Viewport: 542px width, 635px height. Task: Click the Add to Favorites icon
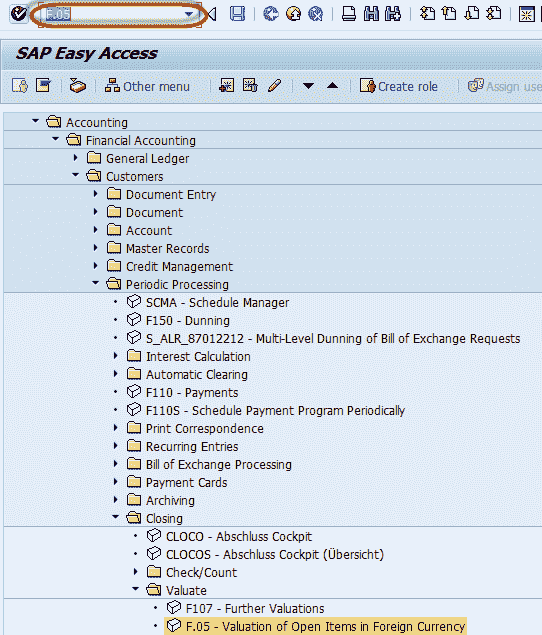click(226, 86)
